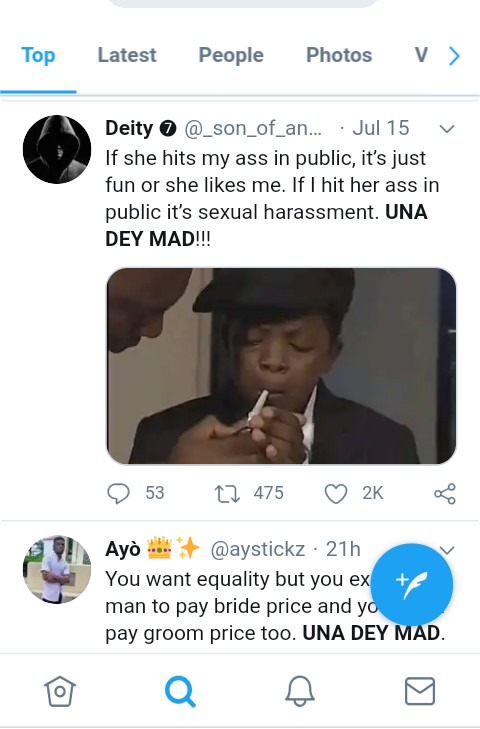Open @_son_of_an... profile handle
Viewport: 480px width, 729px height.
coord(253,128)
